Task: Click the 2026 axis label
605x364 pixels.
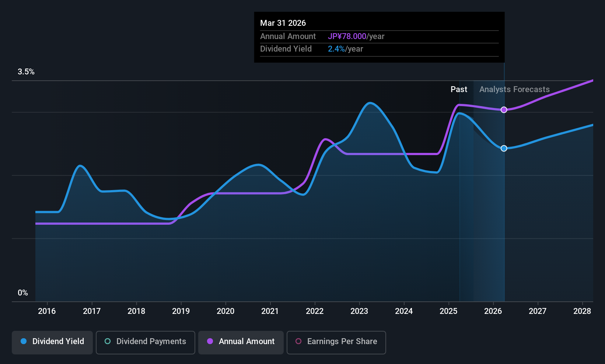Action: point(493,311)
